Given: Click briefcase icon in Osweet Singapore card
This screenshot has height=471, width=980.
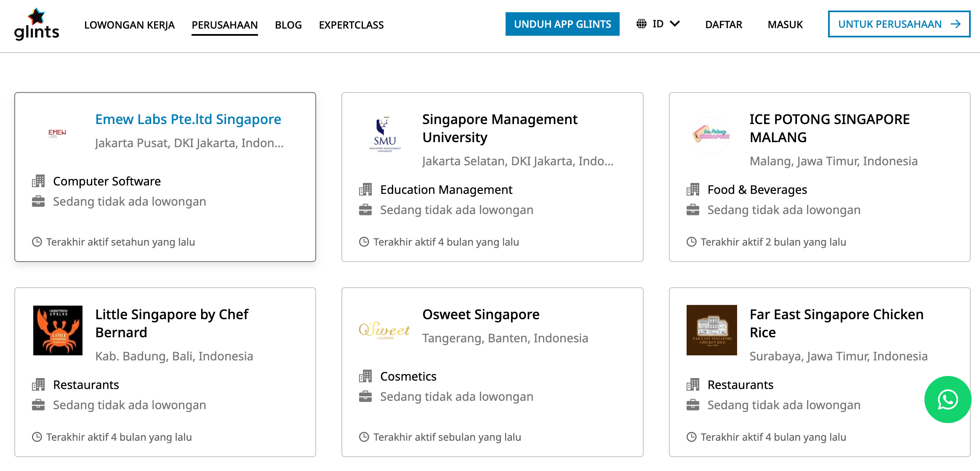Looking at the screenshot, I should click(365, 397).
